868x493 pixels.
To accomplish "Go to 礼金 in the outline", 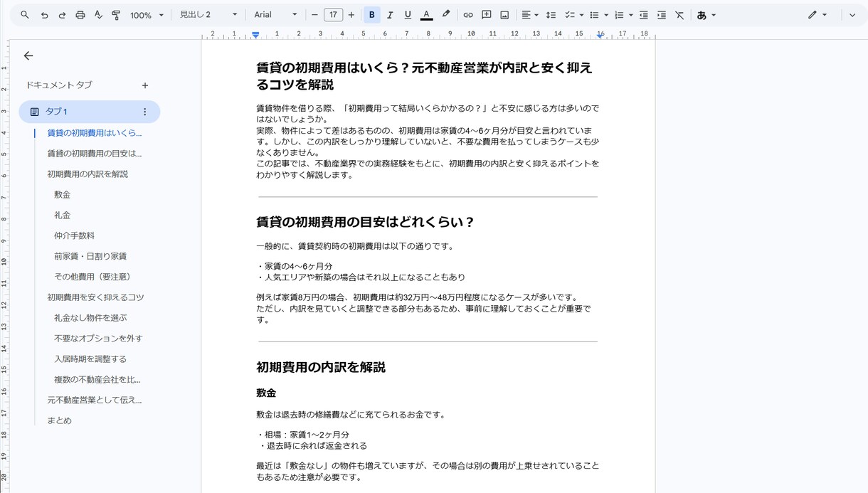I will (62, 216).
